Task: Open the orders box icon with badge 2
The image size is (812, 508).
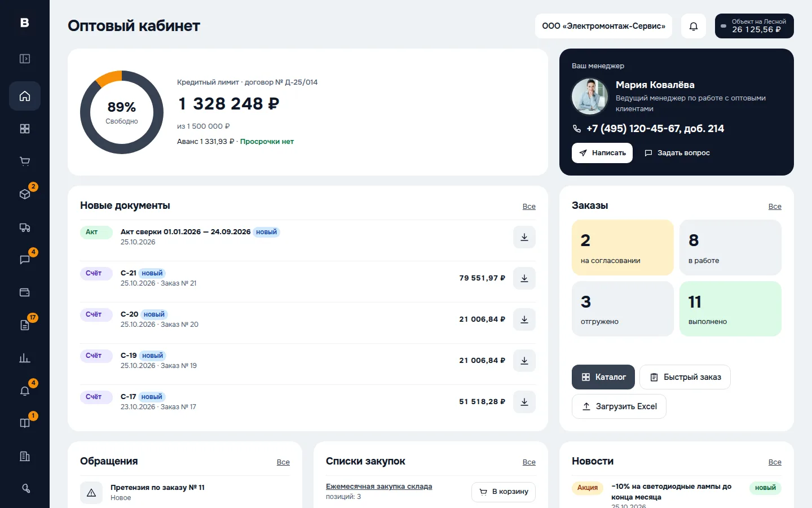Action: pyautogui.click(x=25, y=194)
